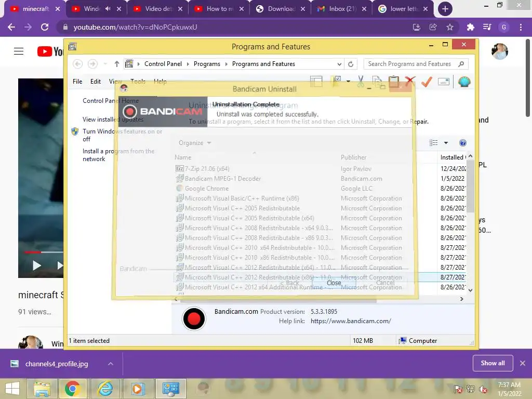The image size is (532, 399).
Task: Go to YouTube home via logo
Action: 50,51
